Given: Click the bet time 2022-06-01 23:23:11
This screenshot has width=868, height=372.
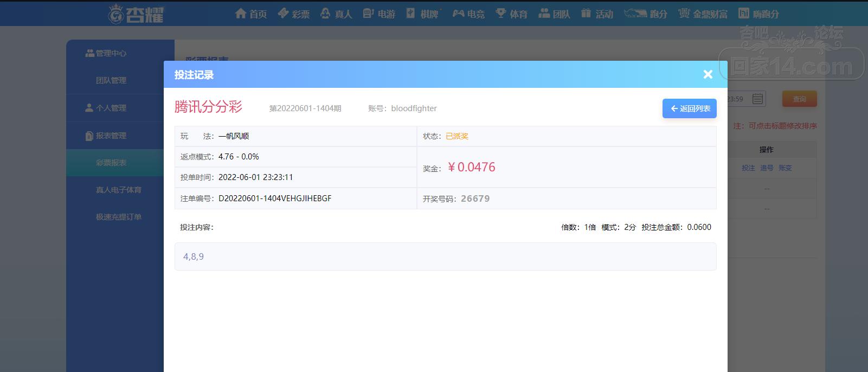Looking at the screenshot, I should [255, 177].
